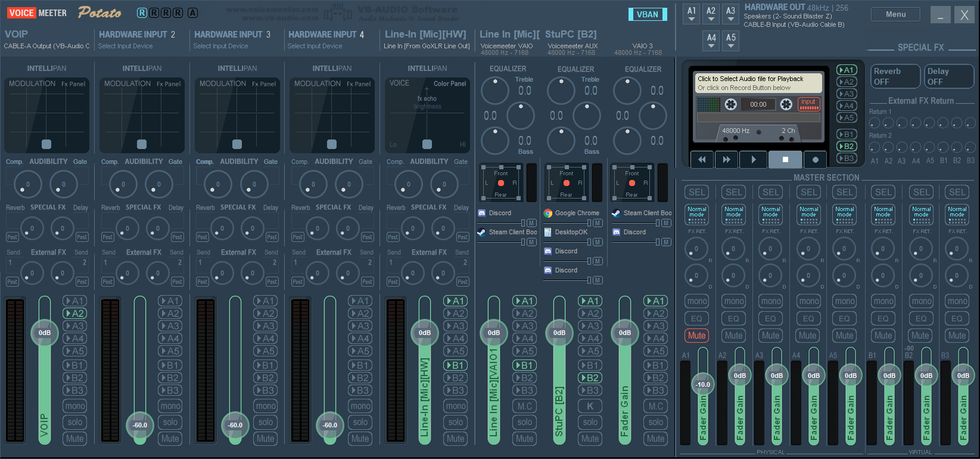Image resolution: width=980 pixels, height=459 pixels.
Task: Click the M mute next to Google Chrome
Action: click(x=598, y=223)
